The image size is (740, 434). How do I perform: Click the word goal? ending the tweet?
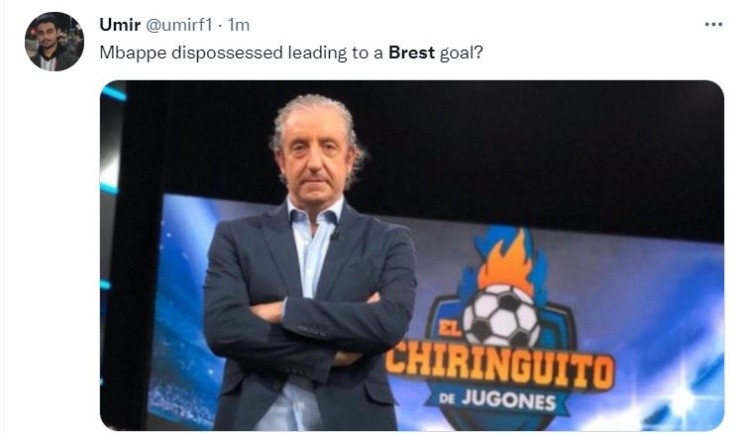(462, 53)
